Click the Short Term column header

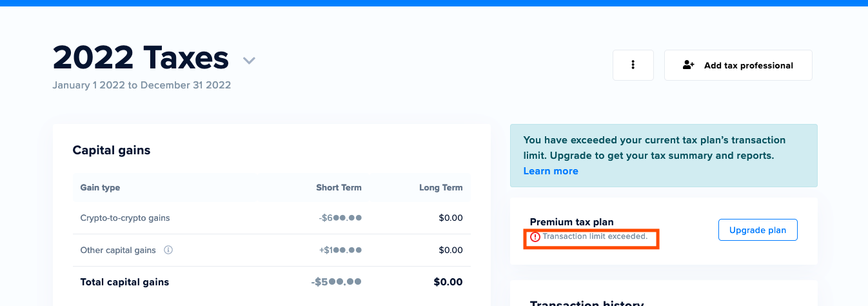point(339,188)
